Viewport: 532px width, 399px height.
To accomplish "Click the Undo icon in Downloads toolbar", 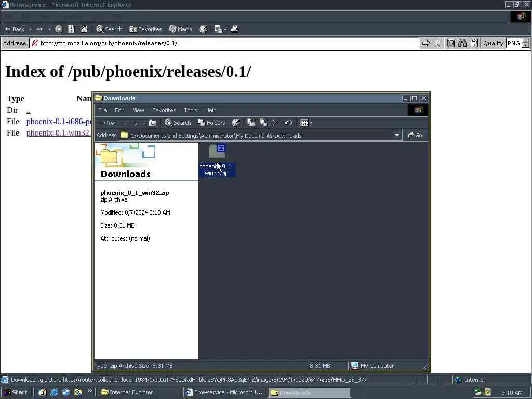I will point(288,123).
